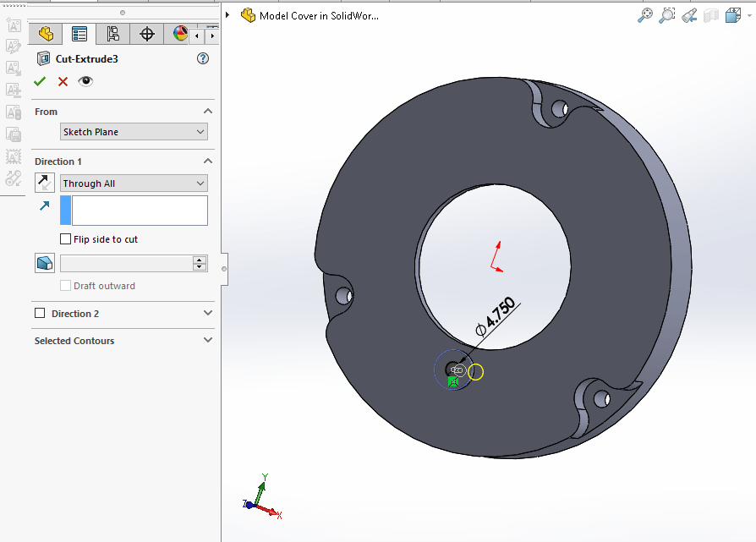
Task: Select the Zoom to Area tool
Action: 667,15
